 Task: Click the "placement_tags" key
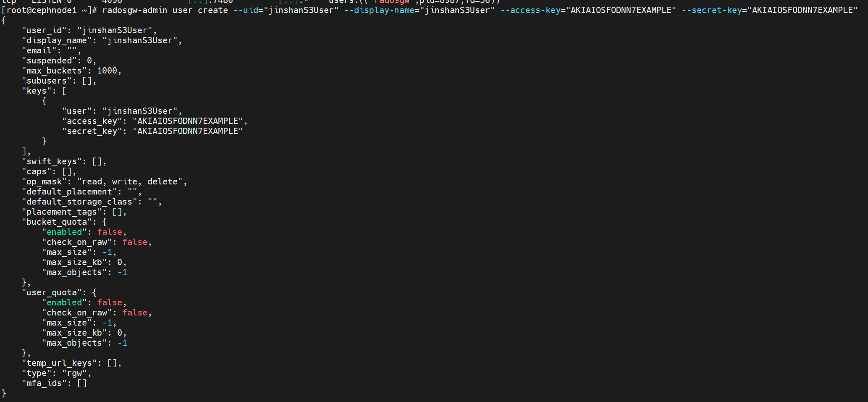pos(62,212)
